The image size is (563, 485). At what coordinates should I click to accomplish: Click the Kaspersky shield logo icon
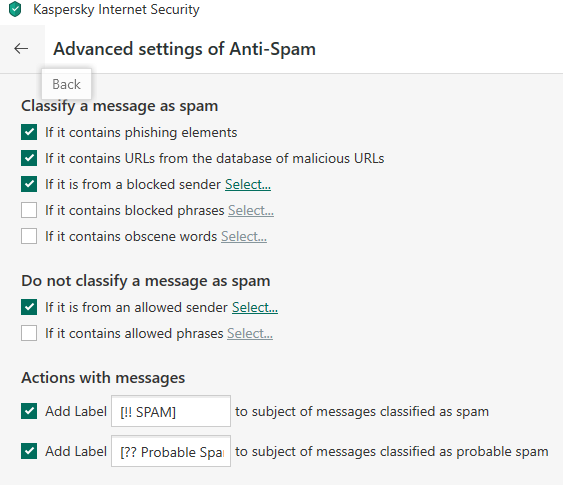[15, 9]
